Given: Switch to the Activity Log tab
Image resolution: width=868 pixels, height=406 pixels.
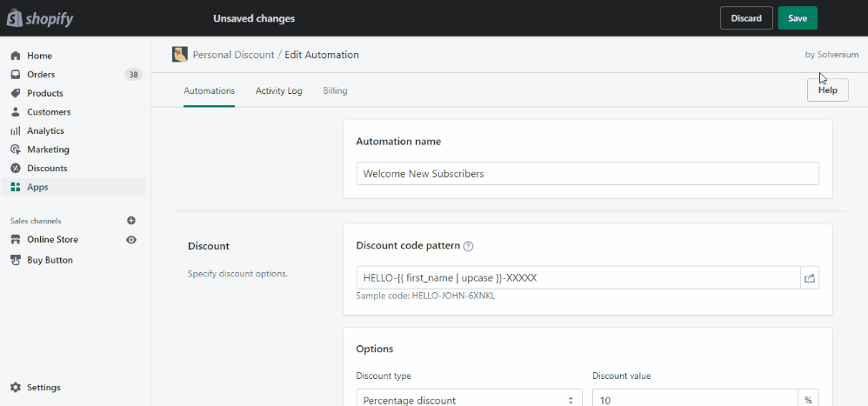Looking at the screenshot, I should (x=278, y=90).
